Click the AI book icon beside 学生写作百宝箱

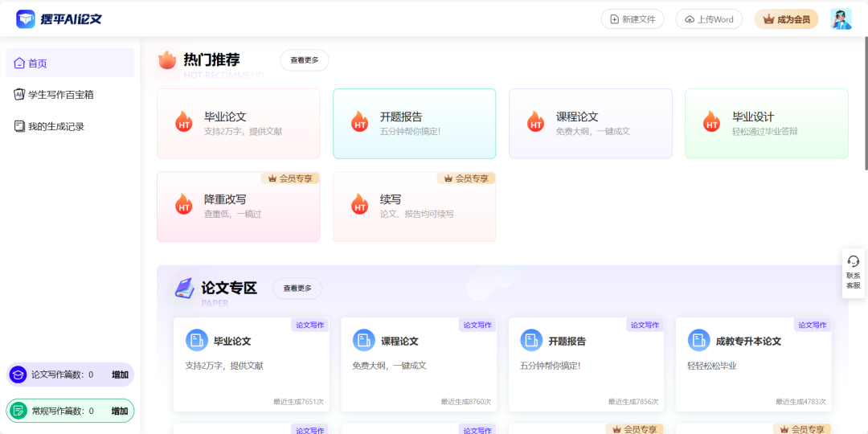[x=19, y=95]
